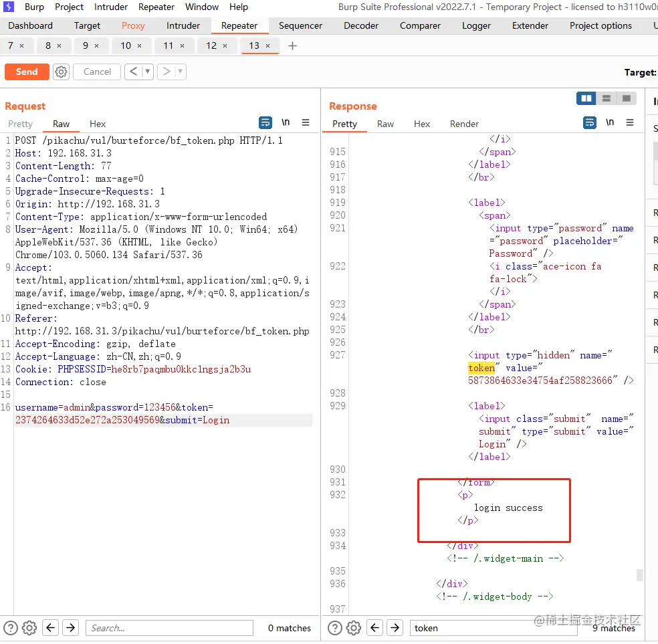Switch to Intruder tool tab
The image size is (658, 644).
click(x=183, y=25)
